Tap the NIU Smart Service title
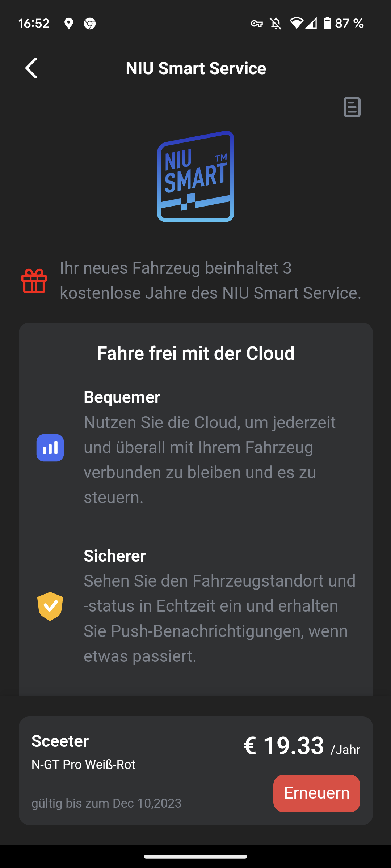Image resolution: width=391 pixels, height=868 pixels. click(195, 68)
